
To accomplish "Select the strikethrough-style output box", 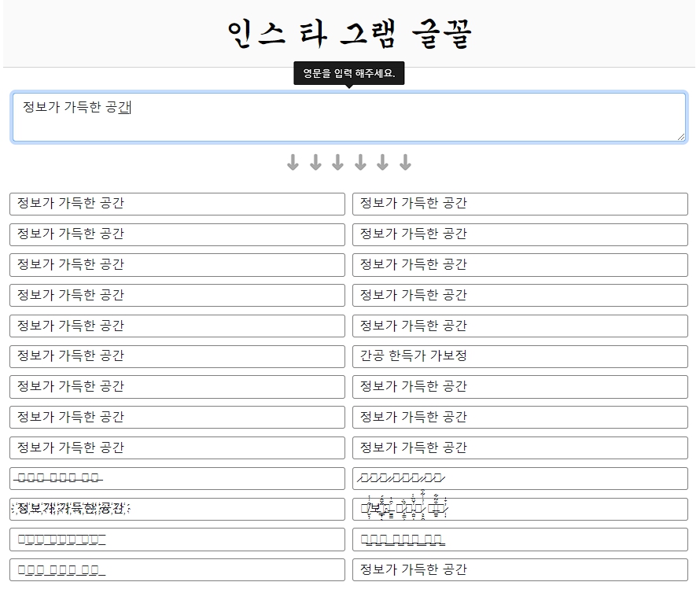I will click(177, 479).
